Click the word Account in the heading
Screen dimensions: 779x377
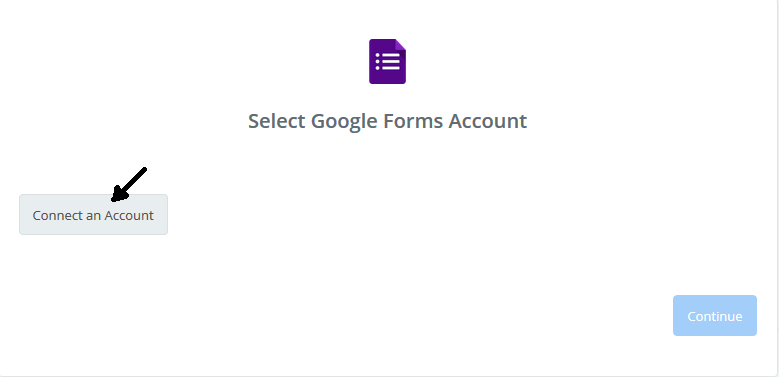click(x=487, y=121)
